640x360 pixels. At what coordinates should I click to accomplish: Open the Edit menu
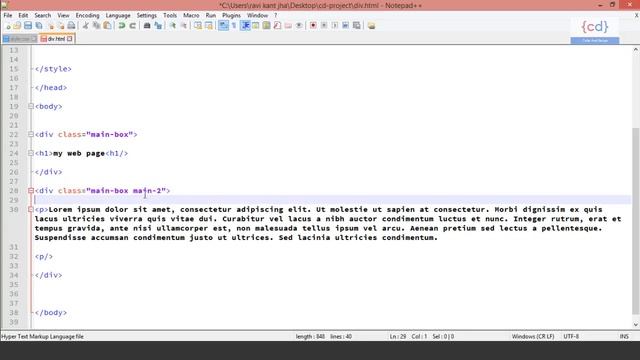click(23, 15)
